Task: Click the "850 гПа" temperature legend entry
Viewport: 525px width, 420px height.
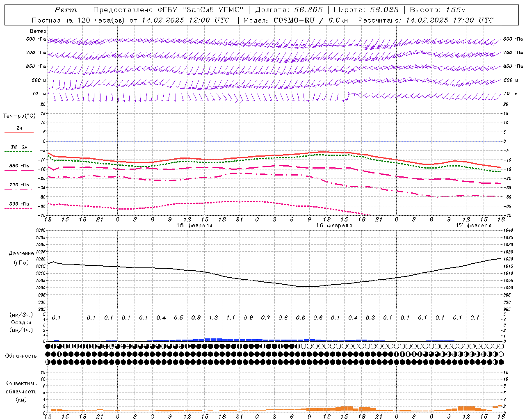Action: (19, 166)
